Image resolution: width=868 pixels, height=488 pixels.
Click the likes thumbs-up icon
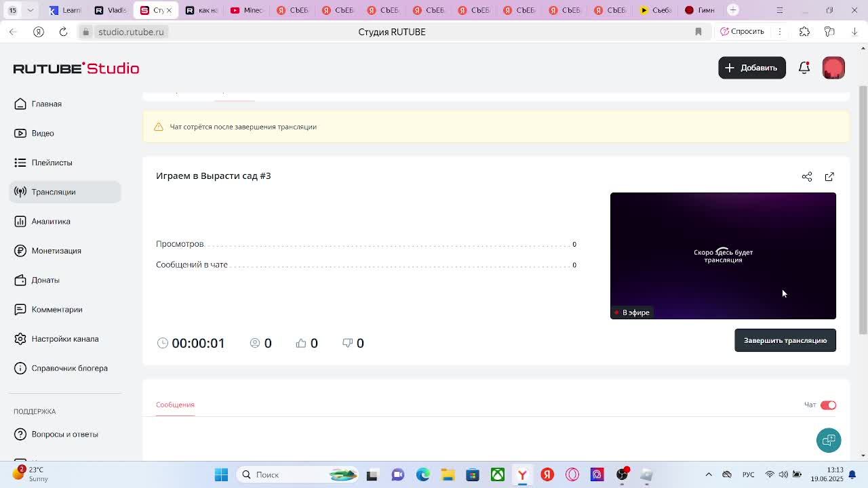(301, 343)
